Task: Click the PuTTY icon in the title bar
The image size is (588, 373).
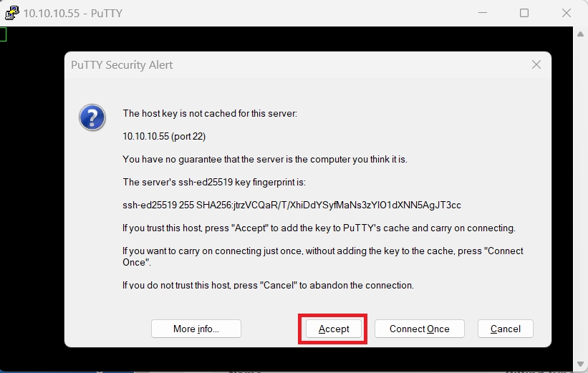Action: [x=11, y=13]
